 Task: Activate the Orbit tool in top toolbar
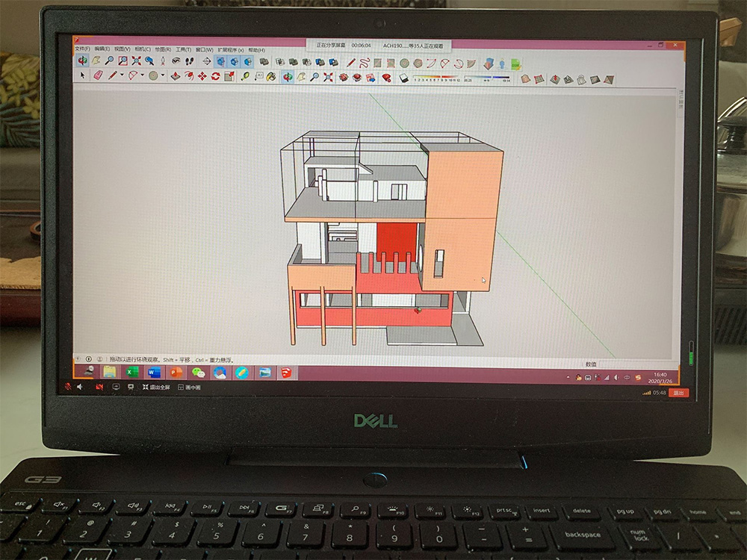point(83,60)
